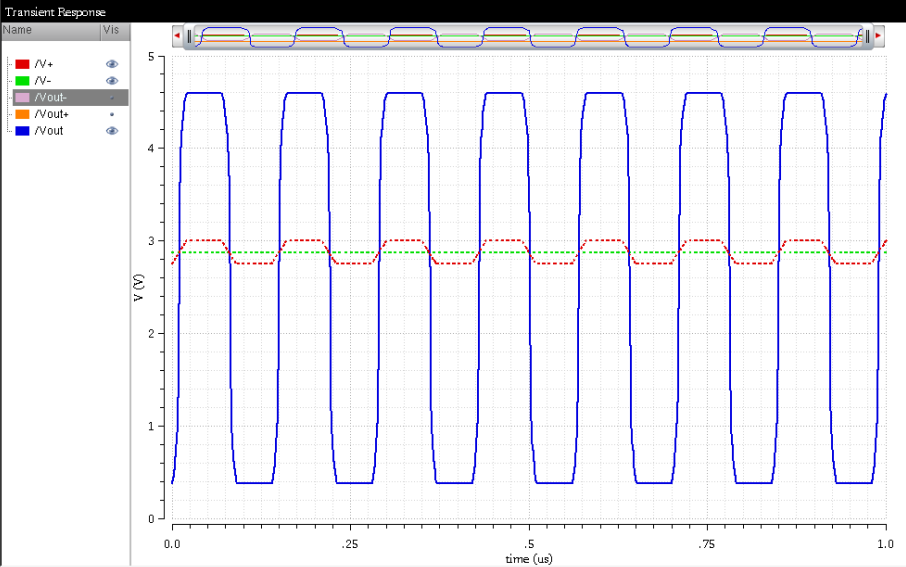Click the V (V) y-axis label

[x=139, y=287]
